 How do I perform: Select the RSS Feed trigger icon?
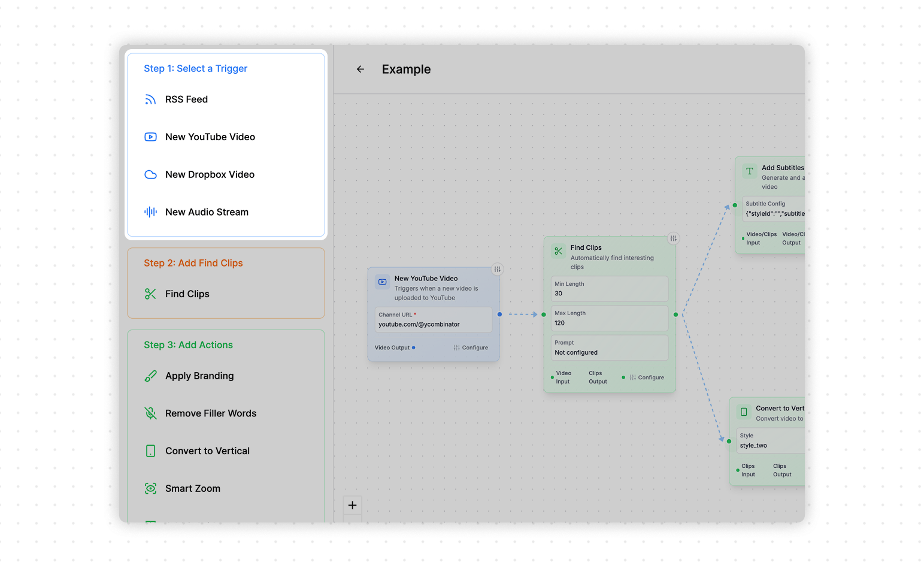coord(150,99)
